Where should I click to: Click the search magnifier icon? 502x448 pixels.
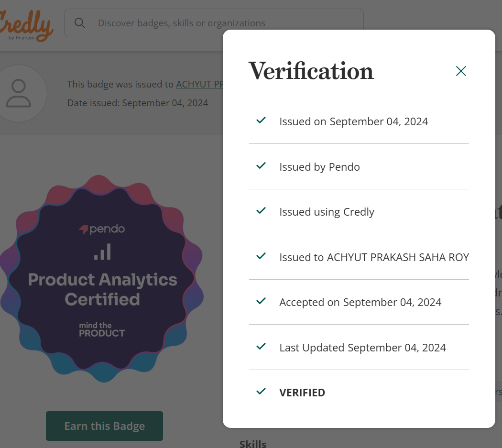coord(80,23)
